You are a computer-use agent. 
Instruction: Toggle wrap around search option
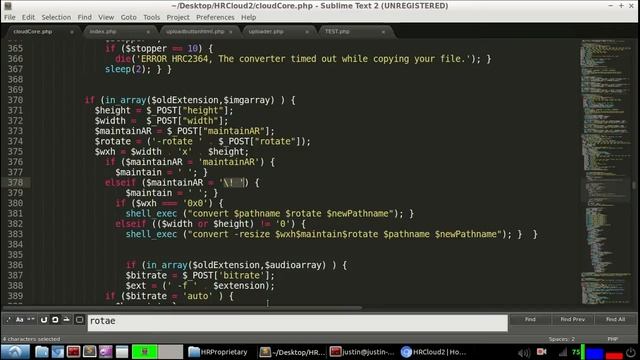tap(55, 320)
